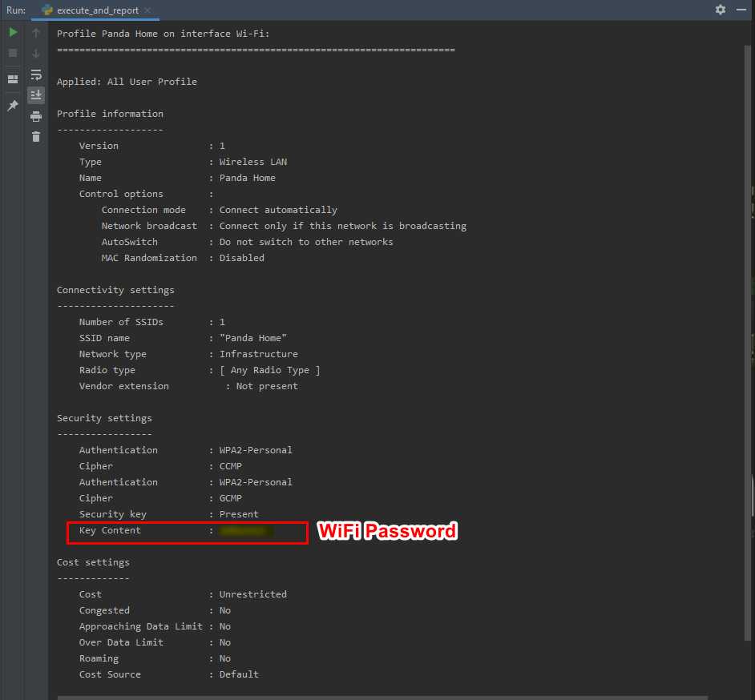Click the MAC Randomization 'Disabled' value

241,258
